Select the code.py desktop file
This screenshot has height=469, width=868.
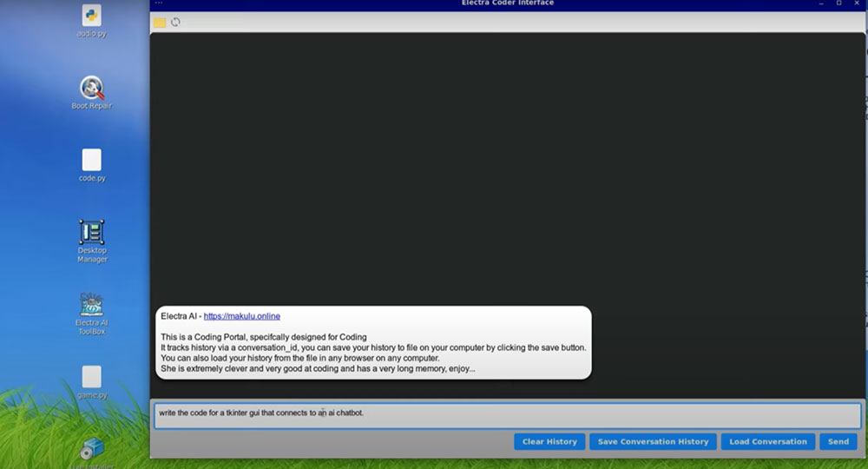(x=92, y=165)
